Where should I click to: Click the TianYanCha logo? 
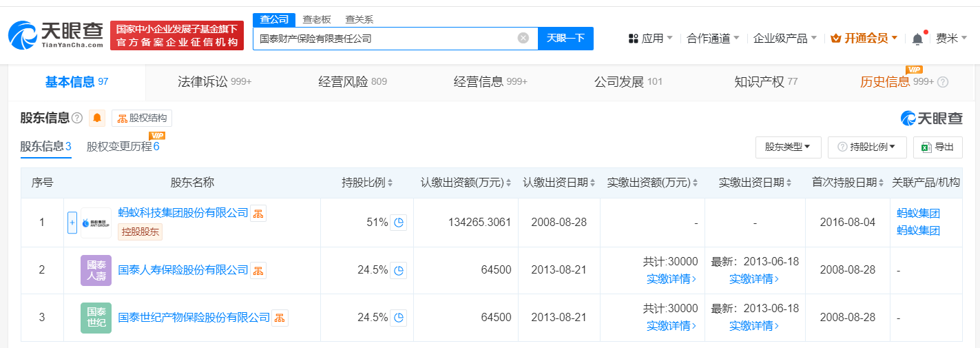[56, 35]
